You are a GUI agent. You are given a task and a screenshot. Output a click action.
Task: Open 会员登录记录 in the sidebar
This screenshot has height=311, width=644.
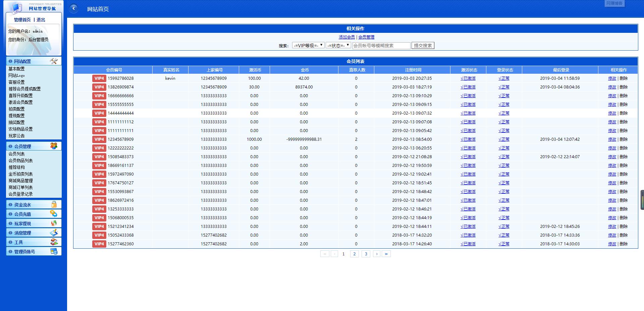20,194
